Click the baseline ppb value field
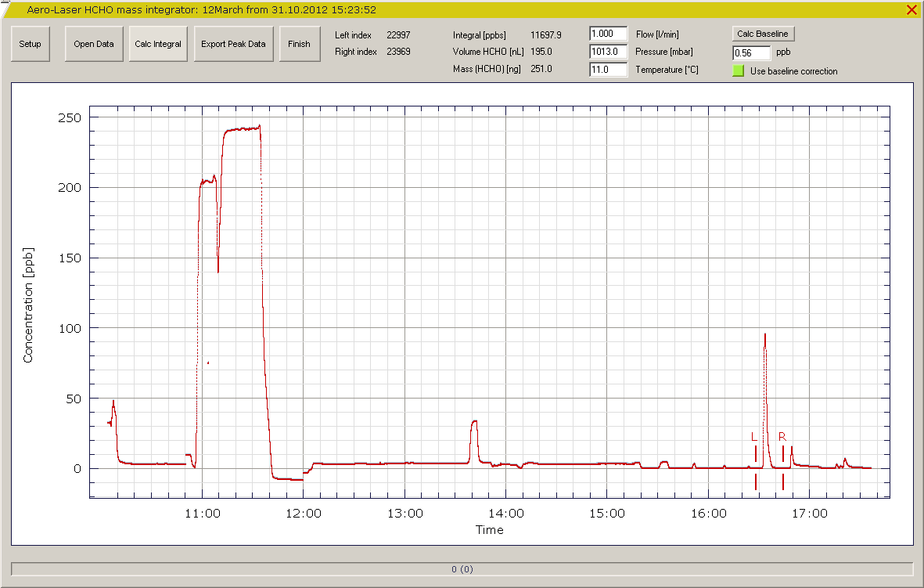 point(751,53)
